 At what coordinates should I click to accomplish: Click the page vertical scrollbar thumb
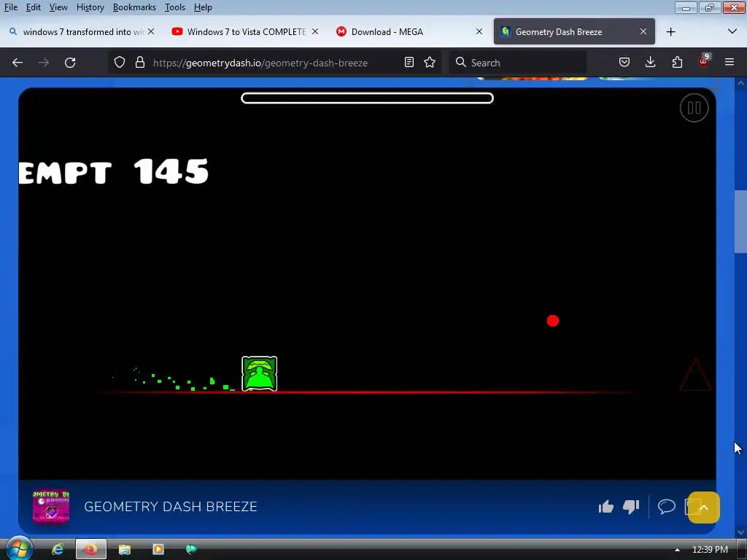tap(740, 222)
